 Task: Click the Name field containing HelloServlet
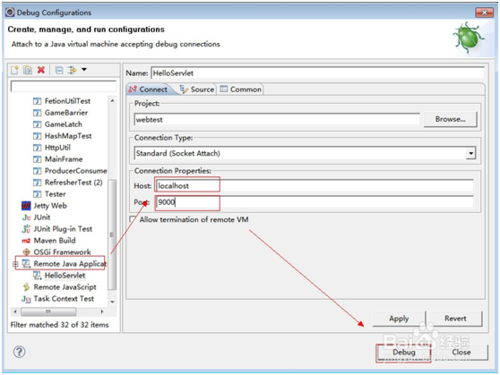(x=317, y=73)
